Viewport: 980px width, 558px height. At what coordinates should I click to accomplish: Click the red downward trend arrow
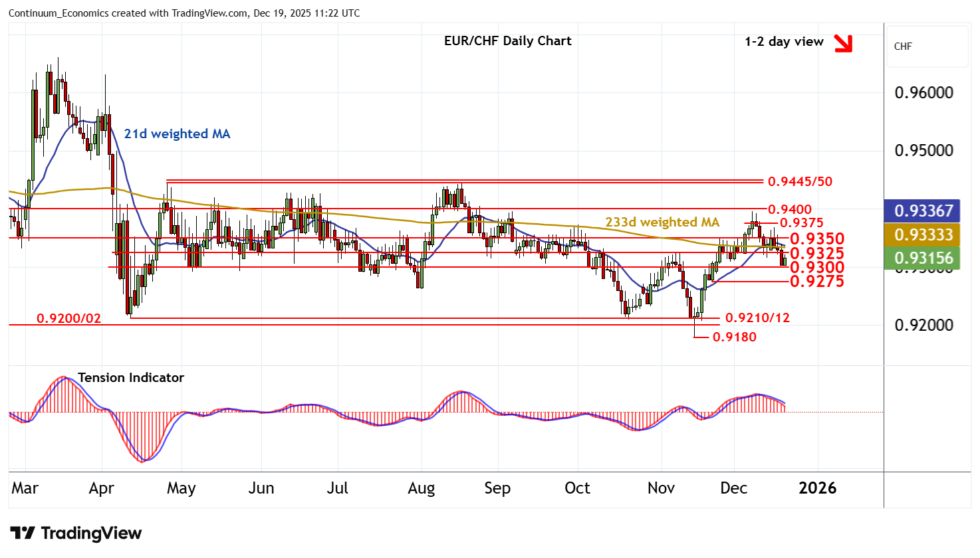(x=843, y=43)
